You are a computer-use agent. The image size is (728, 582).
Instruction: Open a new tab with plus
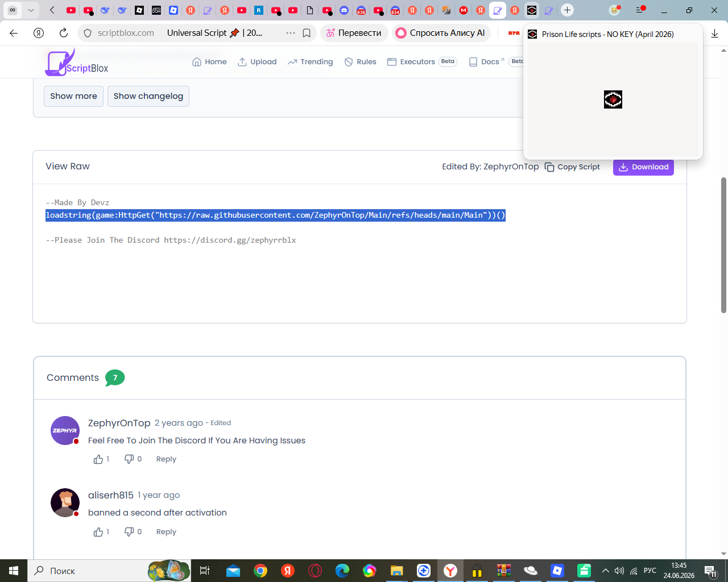(567, 10)
